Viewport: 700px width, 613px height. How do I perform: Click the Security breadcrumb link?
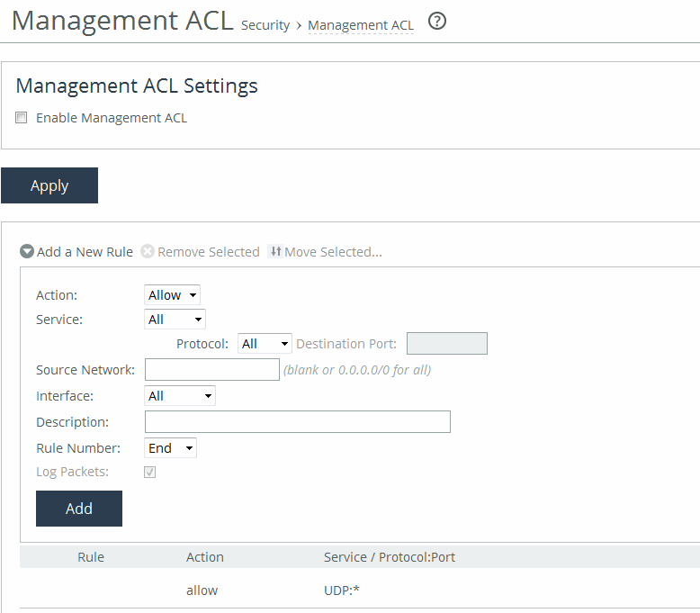tap(265, 26)
